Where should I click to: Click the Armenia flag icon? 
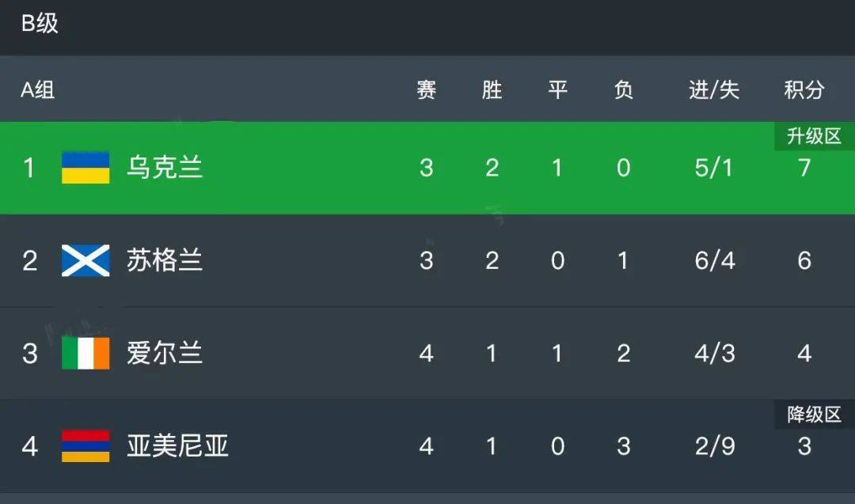[85, 445]
